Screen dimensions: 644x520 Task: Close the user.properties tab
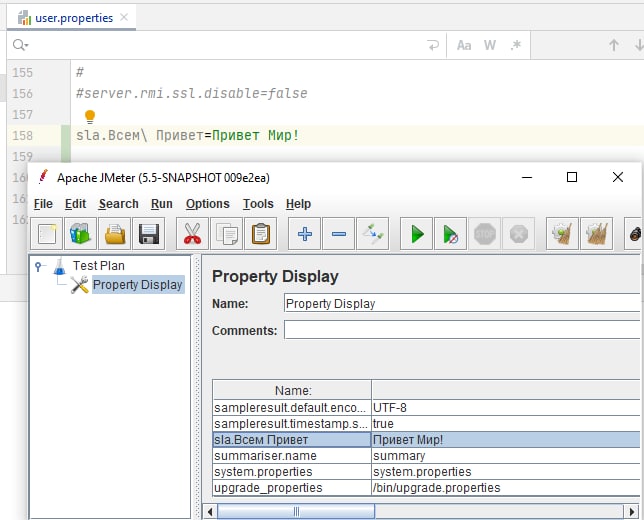tap(124, 17)
